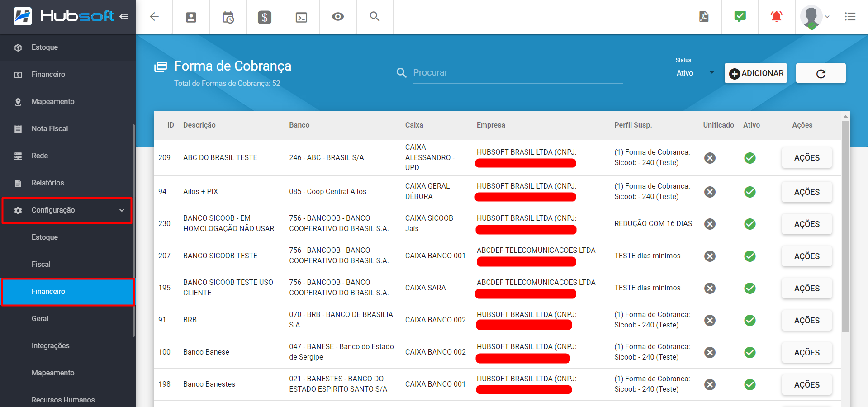
Task: Toggle Unificado X for Banco Banese
Action: pyautogui.click(x=710, y=352)
